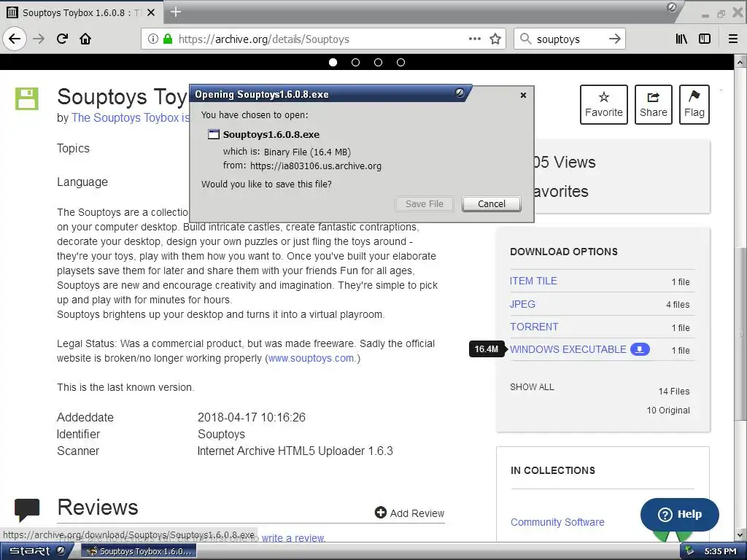Click the scrollbar down arrow
The height and width of the screenshot is (560, 747).
pyautogui.click(x=740, y=534)
